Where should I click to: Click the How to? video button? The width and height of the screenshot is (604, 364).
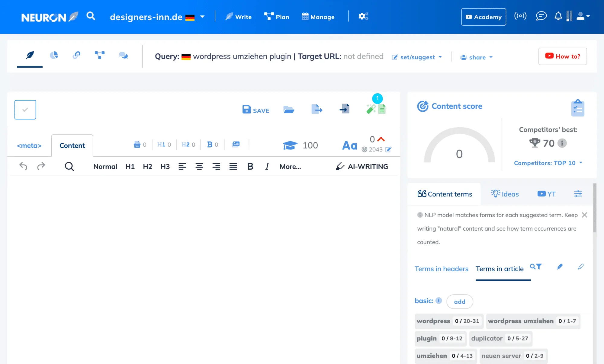click(x=563, y=56)
